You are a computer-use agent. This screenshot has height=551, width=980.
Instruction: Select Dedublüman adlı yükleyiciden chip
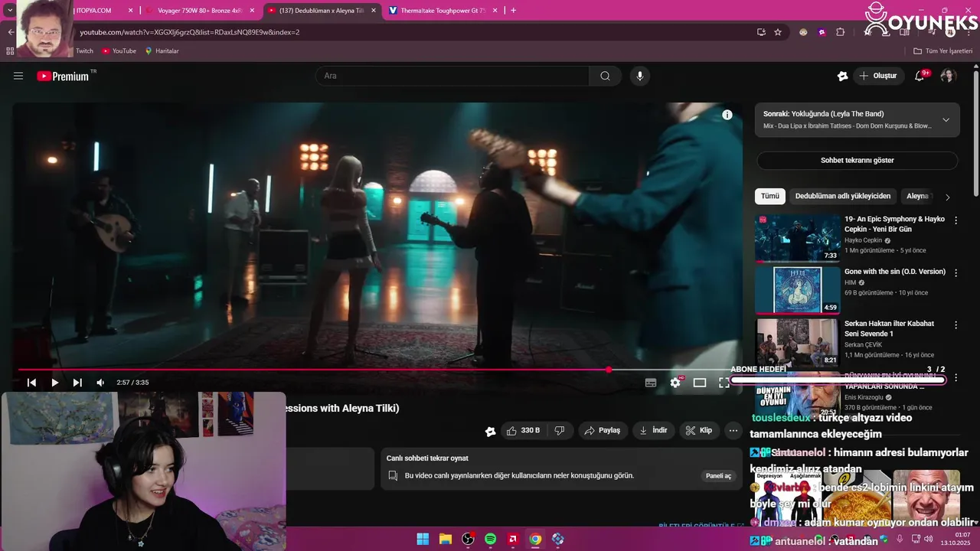(x=843, y=196)
